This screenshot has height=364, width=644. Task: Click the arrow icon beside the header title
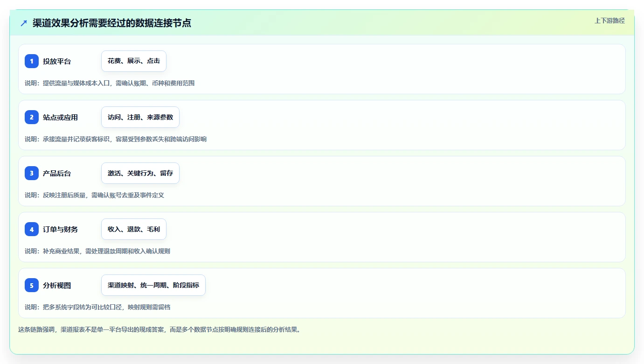tap(24, 23)
